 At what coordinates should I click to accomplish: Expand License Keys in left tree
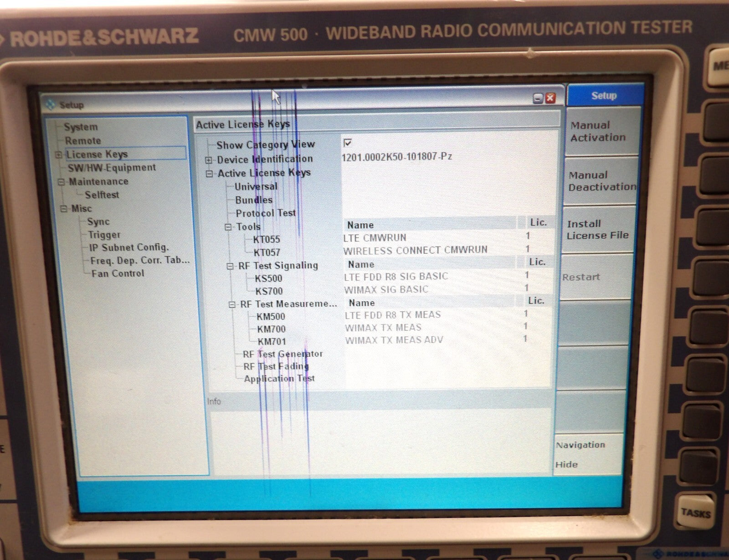coord(59,155)
